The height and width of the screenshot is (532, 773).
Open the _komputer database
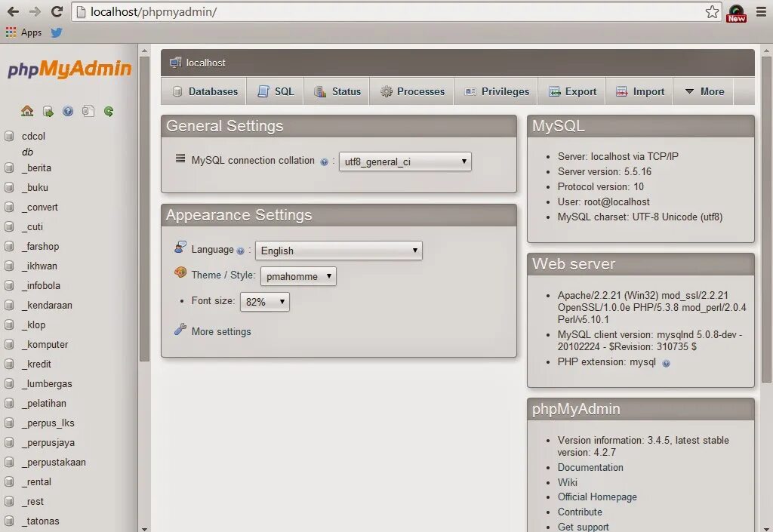coord(45,345)
